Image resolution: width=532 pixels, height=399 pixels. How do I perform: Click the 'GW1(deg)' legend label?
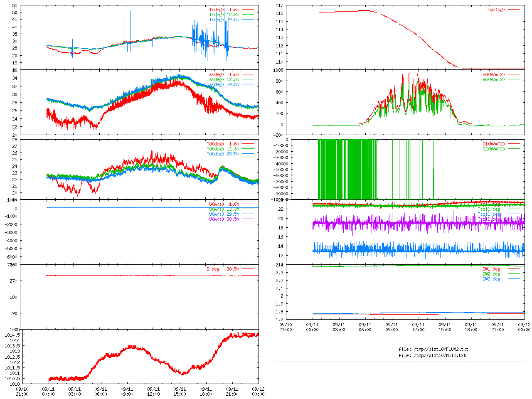tap(493, 269)
